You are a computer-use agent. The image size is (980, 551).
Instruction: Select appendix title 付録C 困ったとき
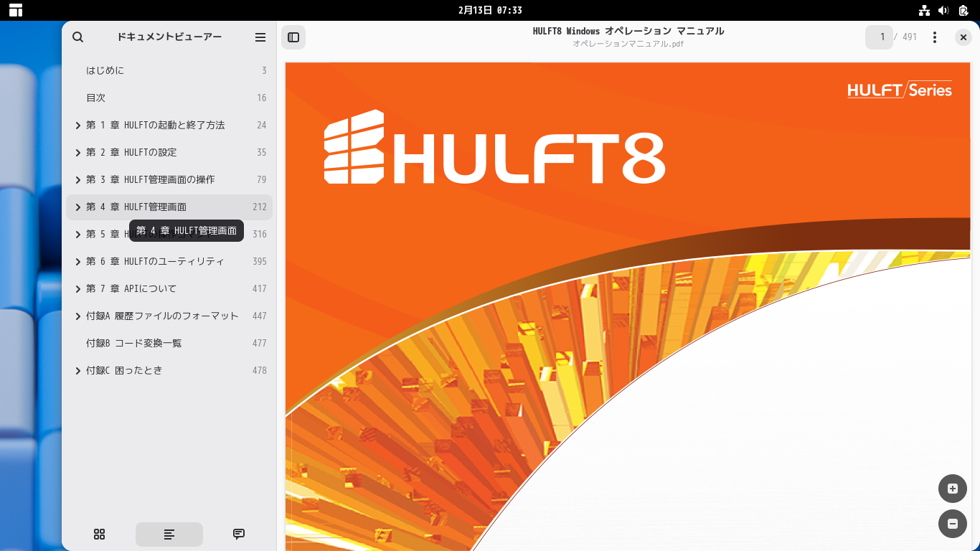click(124, 370)
